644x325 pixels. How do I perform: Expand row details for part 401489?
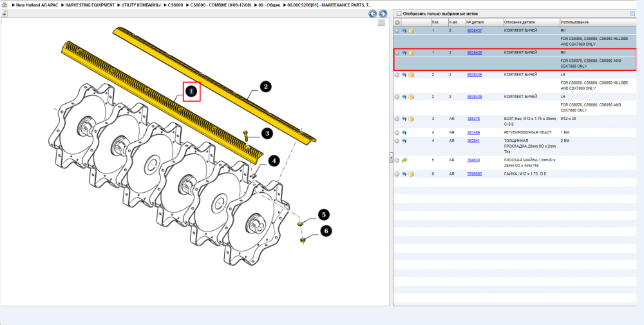click(x=397, y=133)
